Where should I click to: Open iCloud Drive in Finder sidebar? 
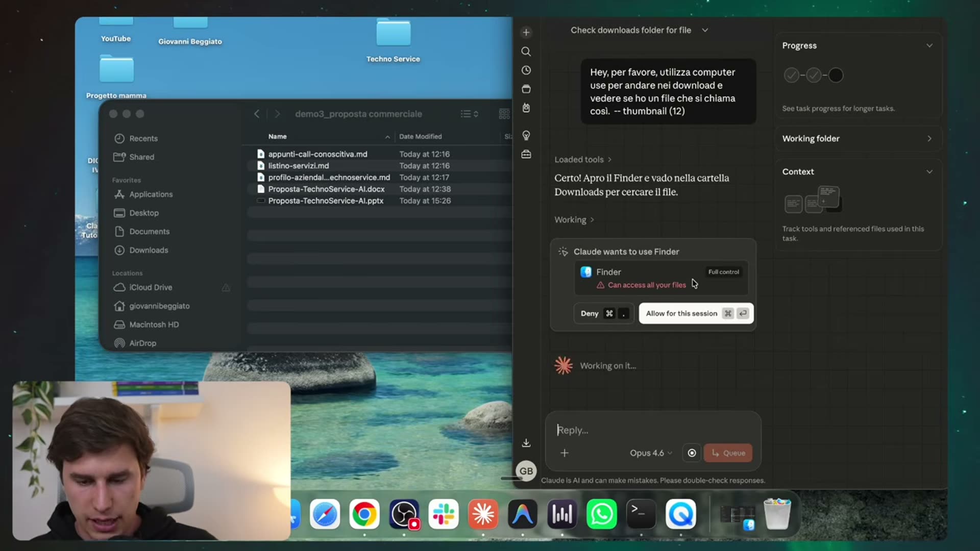151,287
